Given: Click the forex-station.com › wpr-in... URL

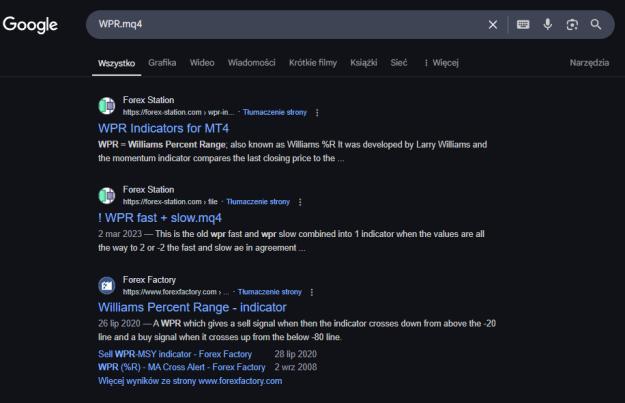Looking at the screenshot, I should pyautogui.click(x=178, y=112).
